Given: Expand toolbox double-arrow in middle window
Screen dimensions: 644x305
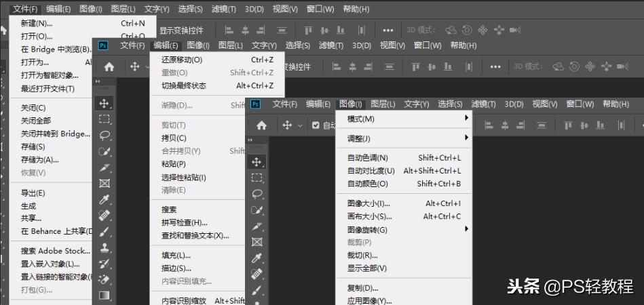Looking at the screenshot, I should (x=98, y=81).
